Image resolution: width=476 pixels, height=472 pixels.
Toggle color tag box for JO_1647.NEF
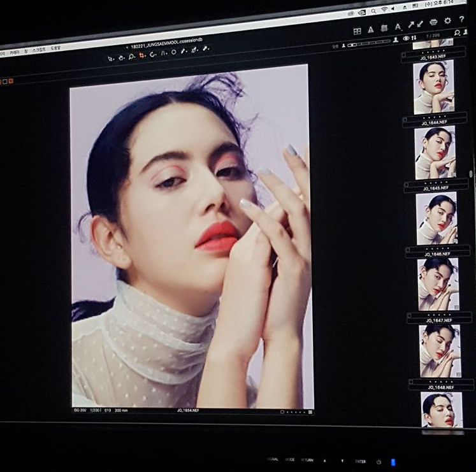coord(410,316)
